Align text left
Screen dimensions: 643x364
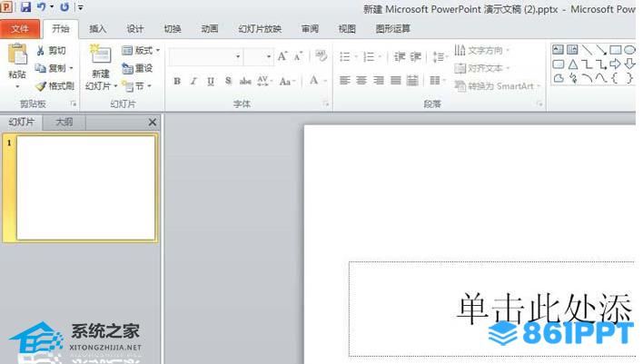pyautogui.click(x=344, y=81)
